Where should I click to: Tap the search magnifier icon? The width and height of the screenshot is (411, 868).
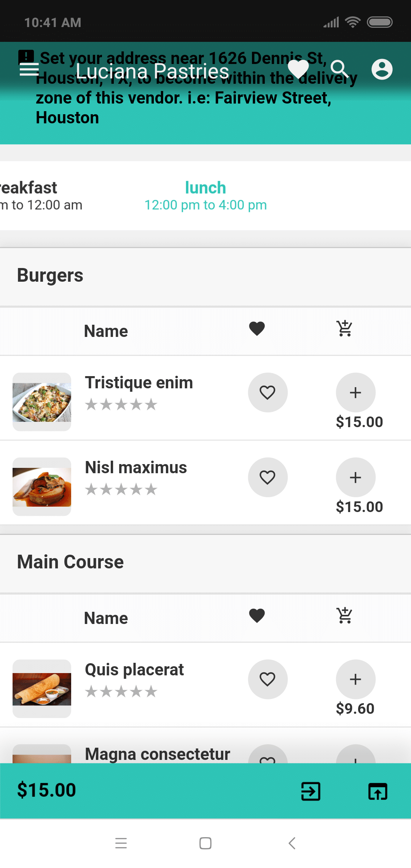(x=339, y=69)
